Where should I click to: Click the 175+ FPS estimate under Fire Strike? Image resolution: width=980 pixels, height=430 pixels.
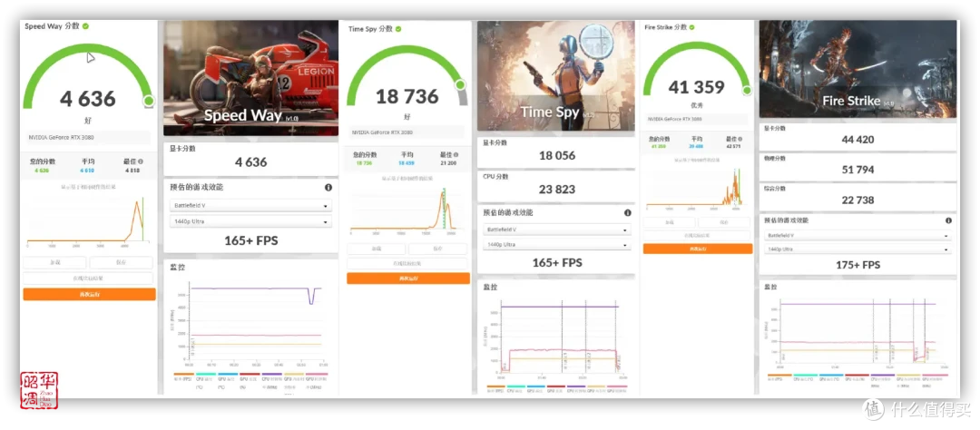[x=857, y=265]
